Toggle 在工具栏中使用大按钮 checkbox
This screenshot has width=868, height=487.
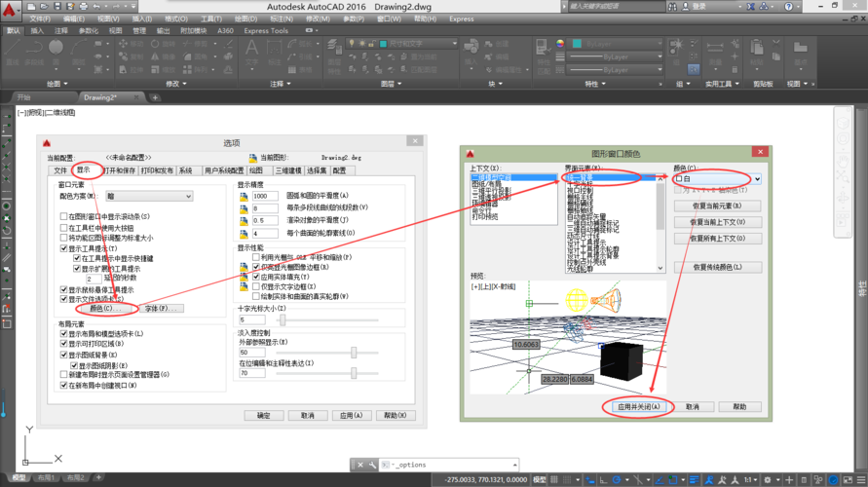(x=63, y=228)
